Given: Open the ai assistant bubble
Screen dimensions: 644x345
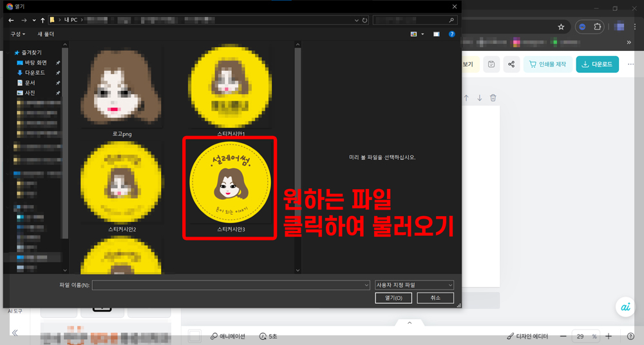Looking at the screenshot, I should point(625,307).
